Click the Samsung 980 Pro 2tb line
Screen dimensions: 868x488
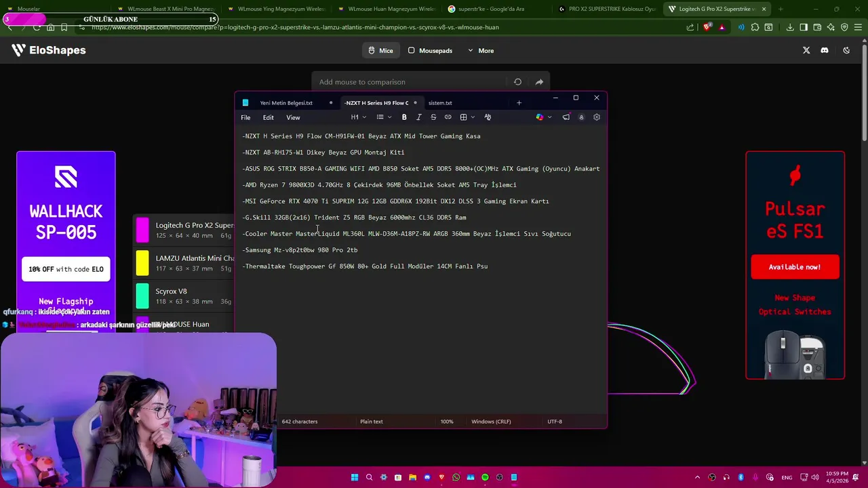300,250
